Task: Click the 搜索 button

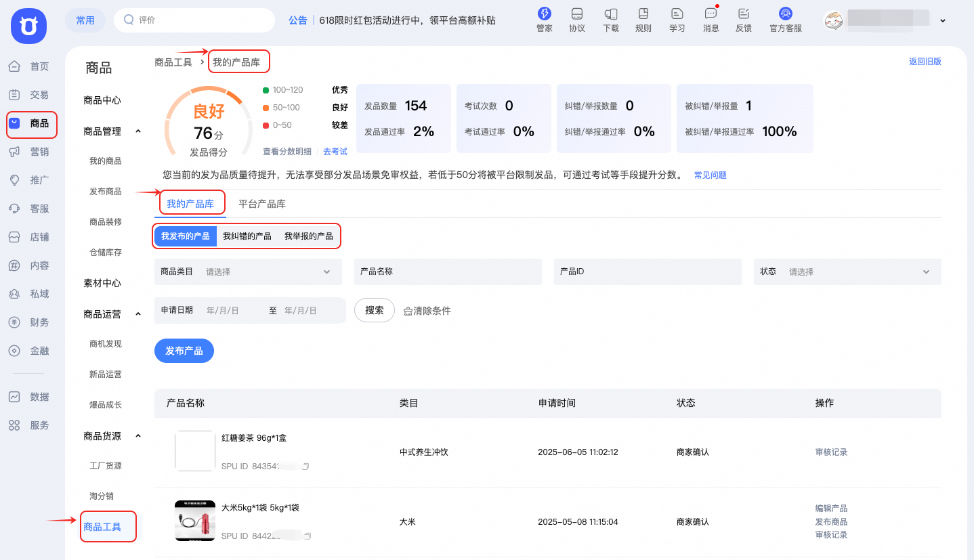Action: coord(375,310)
